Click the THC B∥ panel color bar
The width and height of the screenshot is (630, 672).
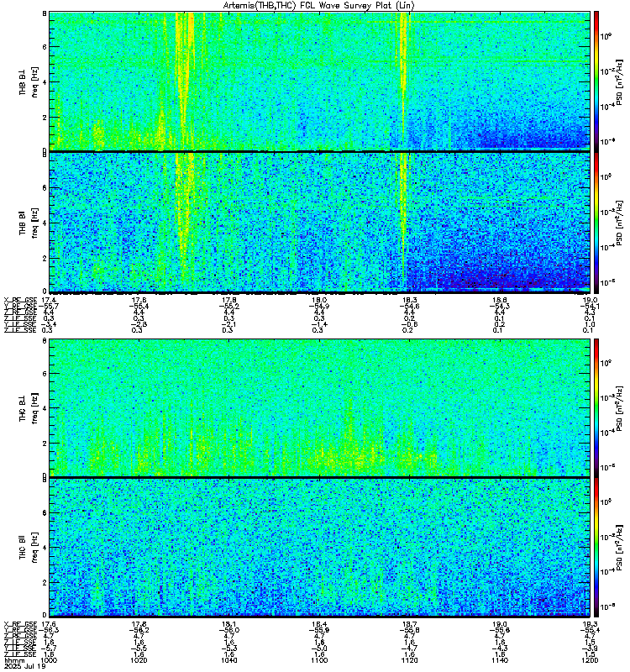point(596,548)
